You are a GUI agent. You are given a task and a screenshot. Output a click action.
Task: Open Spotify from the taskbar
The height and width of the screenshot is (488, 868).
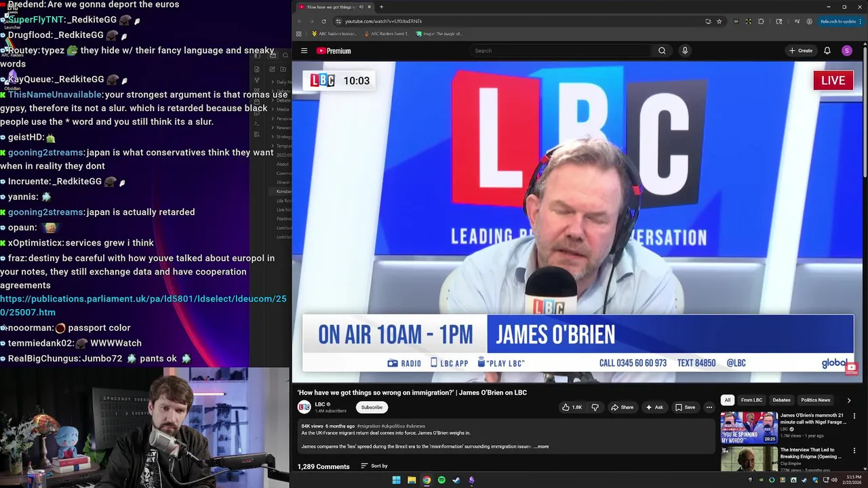coord(441,481)
